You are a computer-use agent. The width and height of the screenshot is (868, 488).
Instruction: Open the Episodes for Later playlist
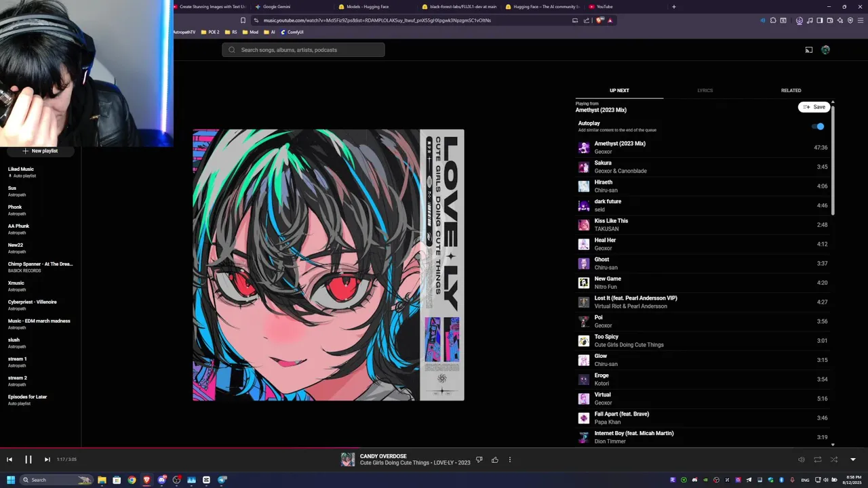[x=28, y=396]
